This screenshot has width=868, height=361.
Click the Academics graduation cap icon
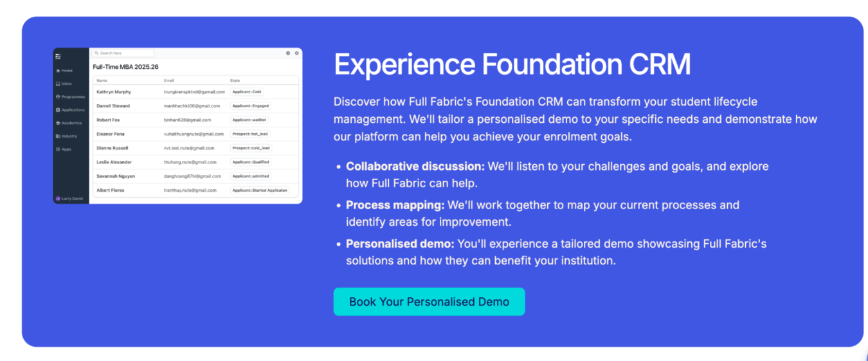58,123
